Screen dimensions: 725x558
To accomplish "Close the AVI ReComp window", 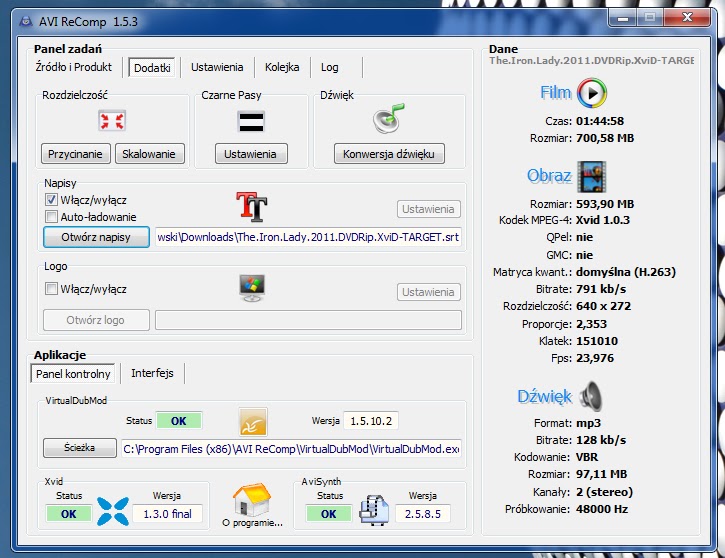I will [x=687, y=18].
